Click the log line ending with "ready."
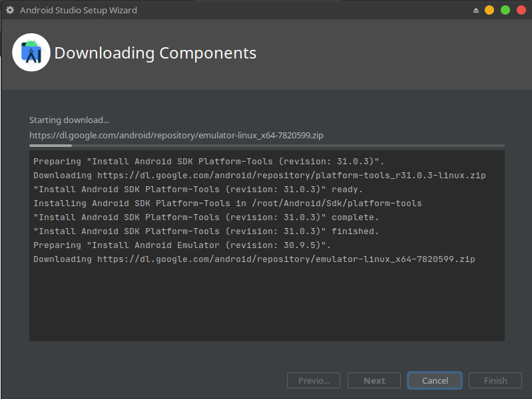The image size is (532, 399). 198,189
